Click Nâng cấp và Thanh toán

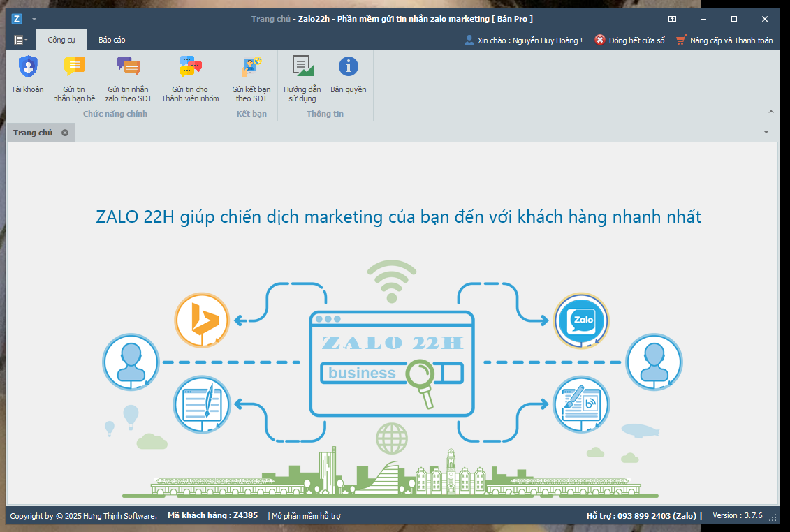tap(724, 40)
